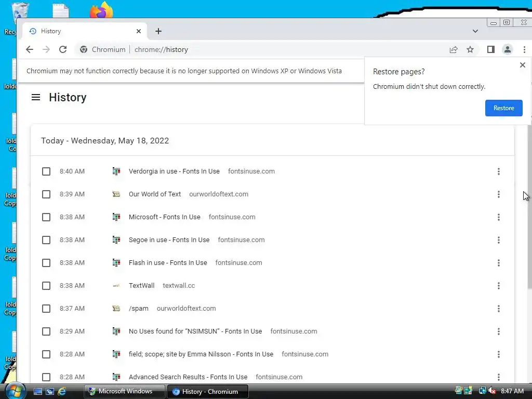Click the taskbar clock 8:47 AM
Viewport: 532px width, 399px height.
coord(512,391)
